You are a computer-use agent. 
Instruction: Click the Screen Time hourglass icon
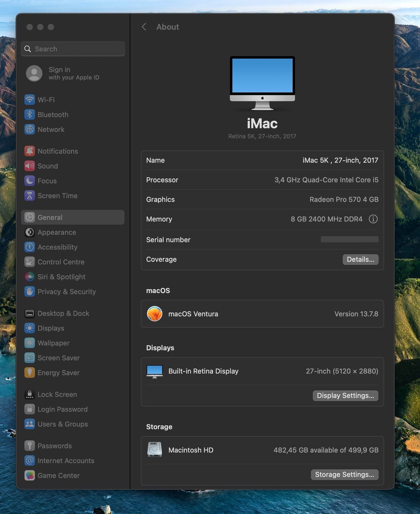coord(29,196)
